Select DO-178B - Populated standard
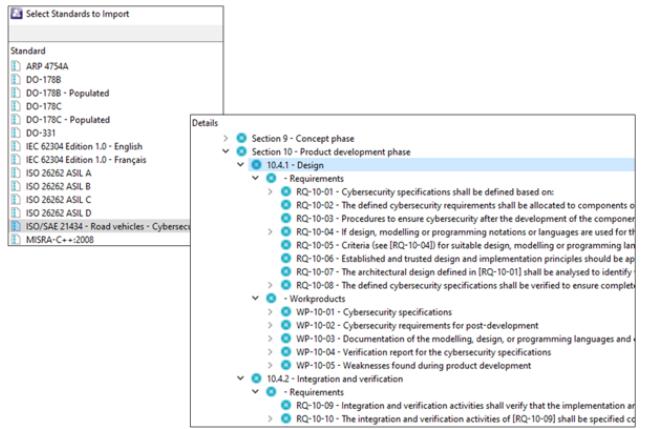648x429 pixels. click(67, 93)
